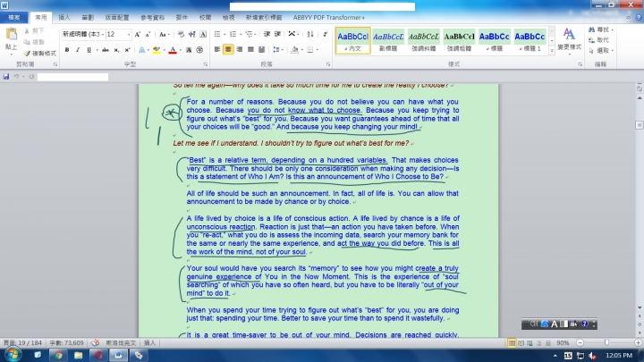The image size is (644, 362).
Task: Click the Align Right icon
Action: (x=240, y=50)
